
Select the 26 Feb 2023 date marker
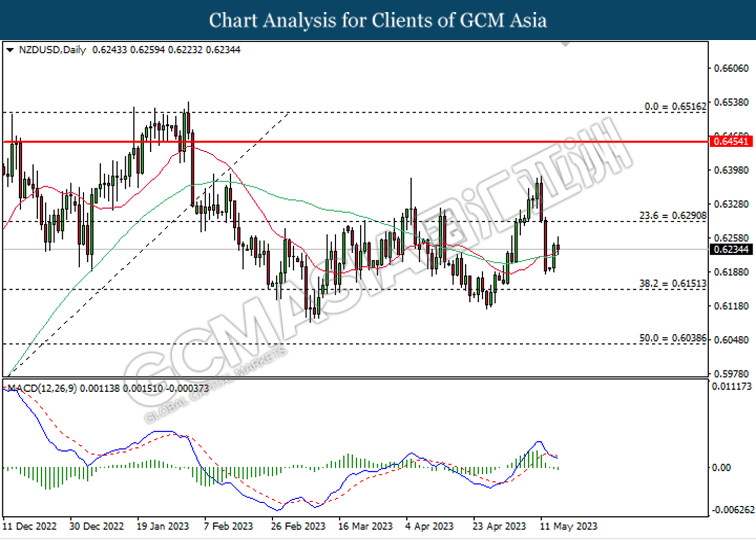point(298,526)
